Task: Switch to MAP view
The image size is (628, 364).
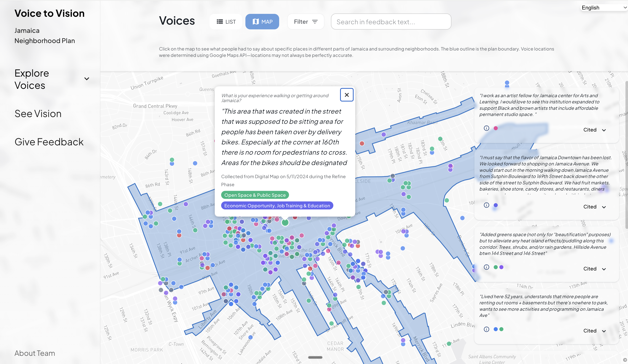Action: (262, 22)
